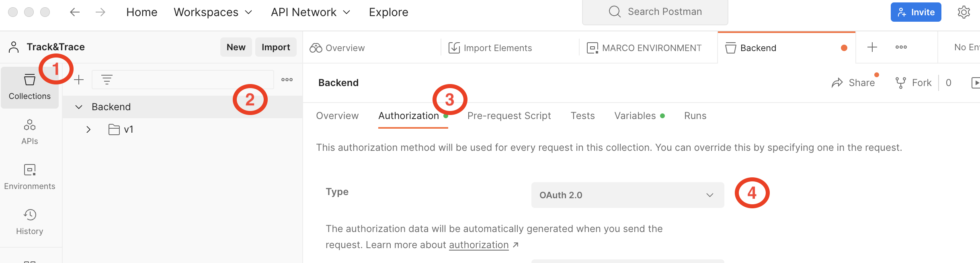Click the filter icon in collections search

point(107,80)
